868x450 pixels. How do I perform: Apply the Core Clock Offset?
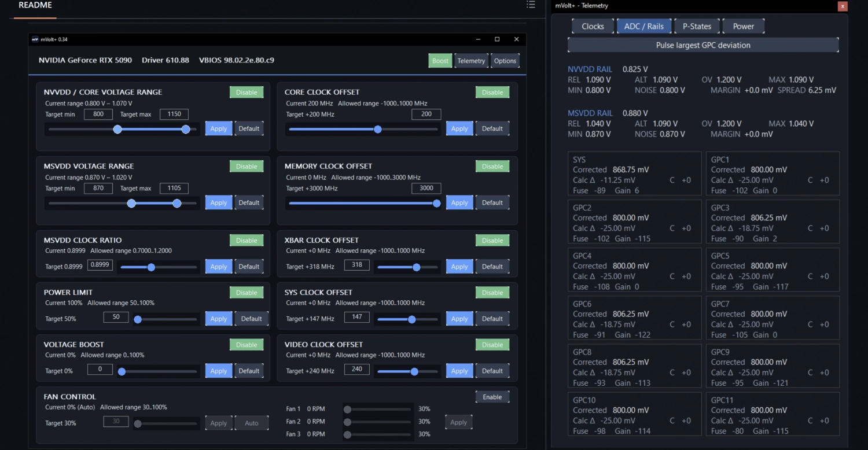[x=459, y=128]
